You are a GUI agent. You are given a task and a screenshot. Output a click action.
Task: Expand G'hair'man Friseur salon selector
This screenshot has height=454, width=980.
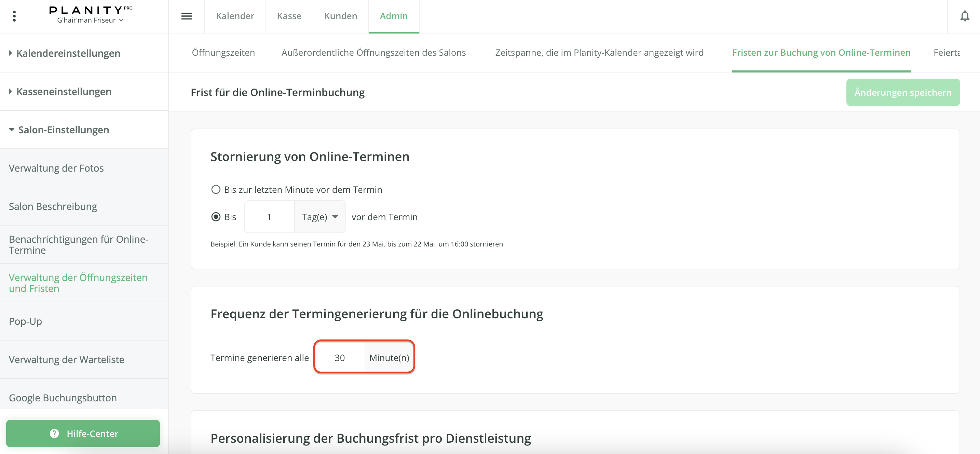click(x=91, y=21)
